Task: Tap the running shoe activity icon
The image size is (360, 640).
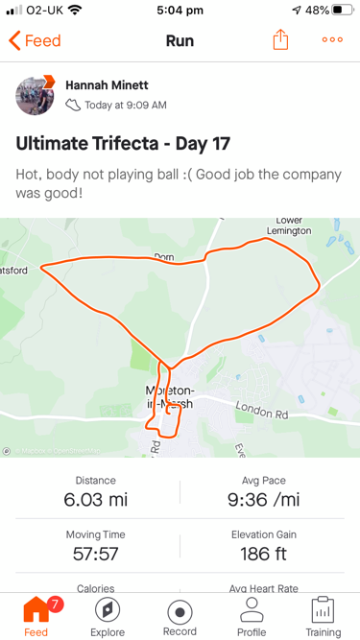Action: 73,105
